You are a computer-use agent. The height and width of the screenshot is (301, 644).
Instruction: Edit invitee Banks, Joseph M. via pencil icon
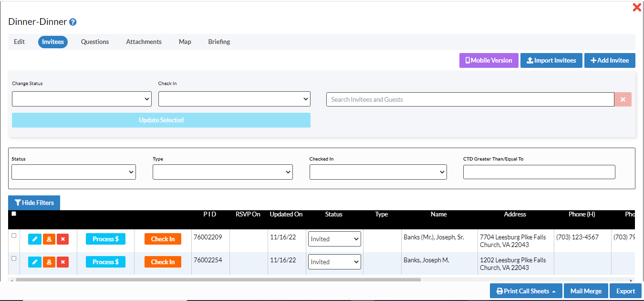tap(35, 262)
